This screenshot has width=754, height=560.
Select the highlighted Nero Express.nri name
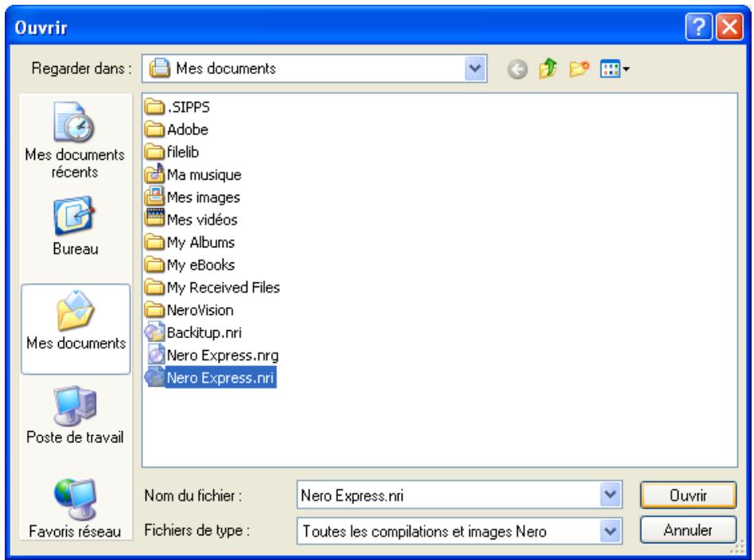[220, 378]
